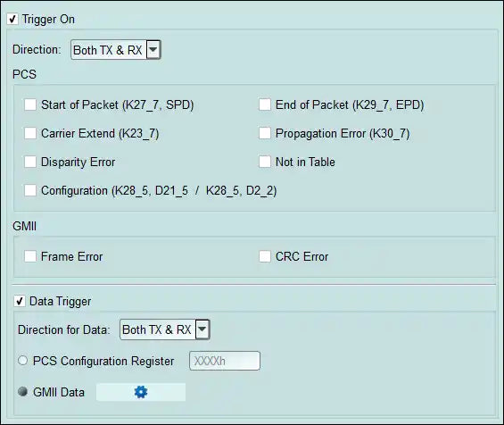Open GMII Data gear settings
The width and height of the screenshot is (504, 425).
click(141, 392)
